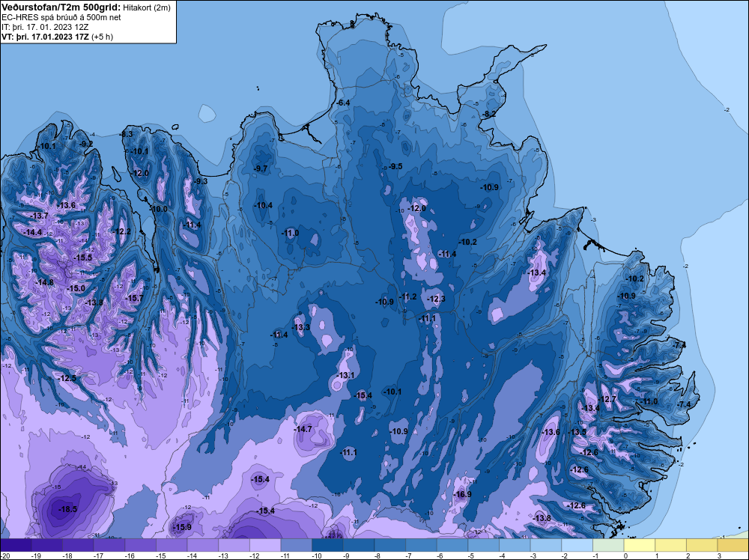The height and width of the screenshot is (560, 749).
Task: Select the 'EC-HRES spá brúuð á 500m net' line
Action: [x=61, y=17]
